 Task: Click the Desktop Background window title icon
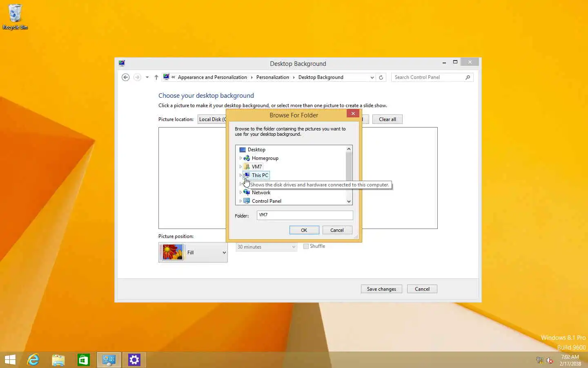(x=122, y=63)
